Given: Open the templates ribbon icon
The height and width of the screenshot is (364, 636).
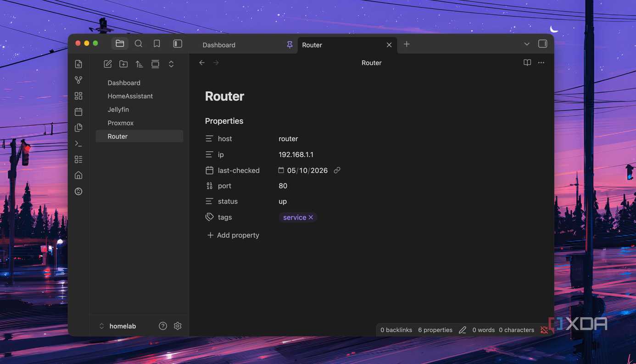Looking at the screenshot, I should (x=78, y=127).
